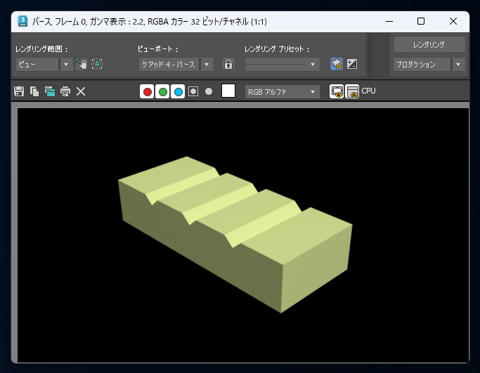Click the CPU label in toolbar

coord(369,91)
